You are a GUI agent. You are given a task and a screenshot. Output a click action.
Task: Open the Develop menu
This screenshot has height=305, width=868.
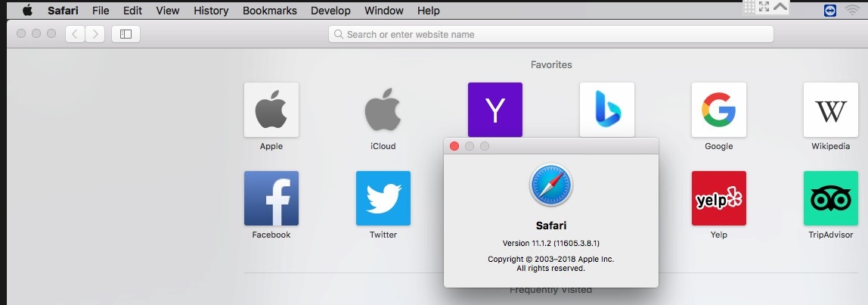click(330, 11)
